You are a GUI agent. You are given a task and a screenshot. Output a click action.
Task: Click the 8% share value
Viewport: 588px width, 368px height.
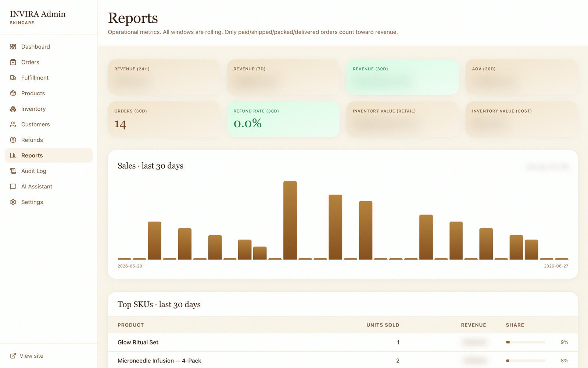pyautogui.click(x=564, y=361)
